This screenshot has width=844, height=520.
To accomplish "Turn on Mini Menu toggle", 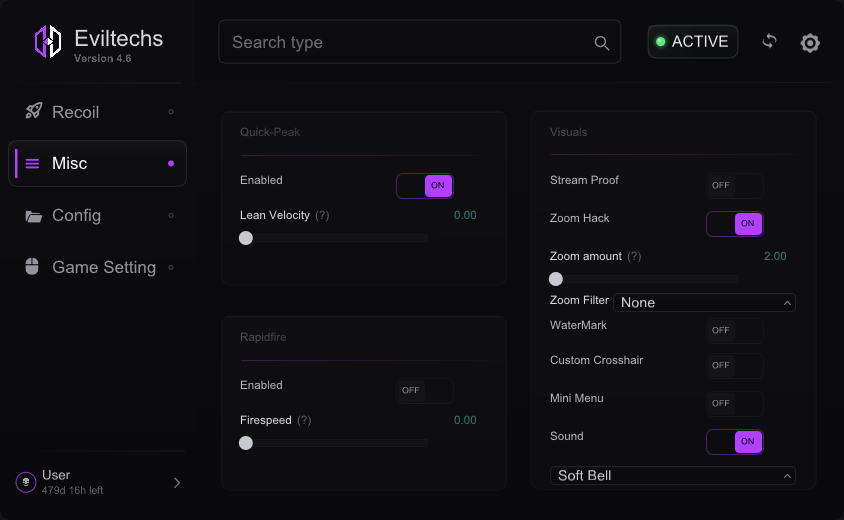I will [x=735, y=404].
